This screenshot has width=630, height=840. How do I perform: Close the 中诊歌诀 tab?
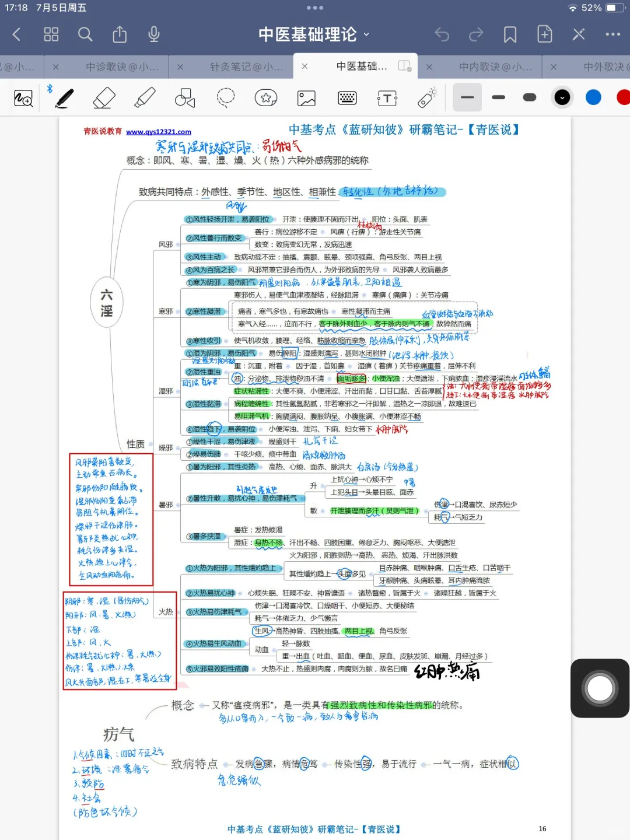tap(56, 66)
